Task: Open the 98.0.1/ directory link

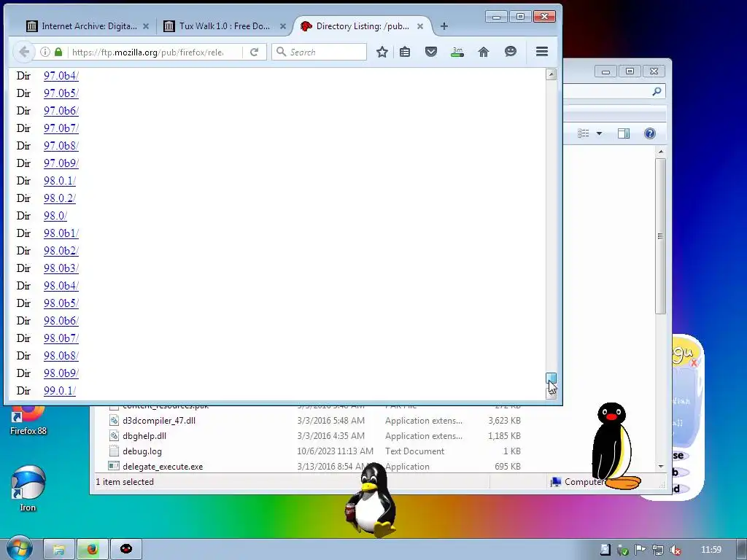Action: [x=60, y=181]
